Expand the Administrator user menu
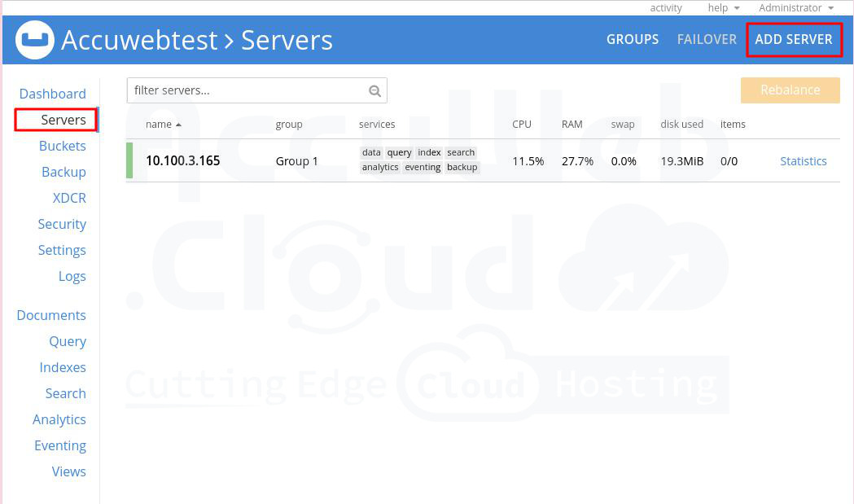 [x=795, y=8]
